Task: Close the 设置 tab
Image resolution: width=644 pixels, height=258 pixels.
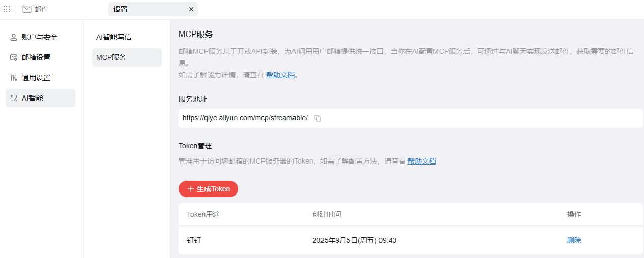Action: click(x=191, y=9)
